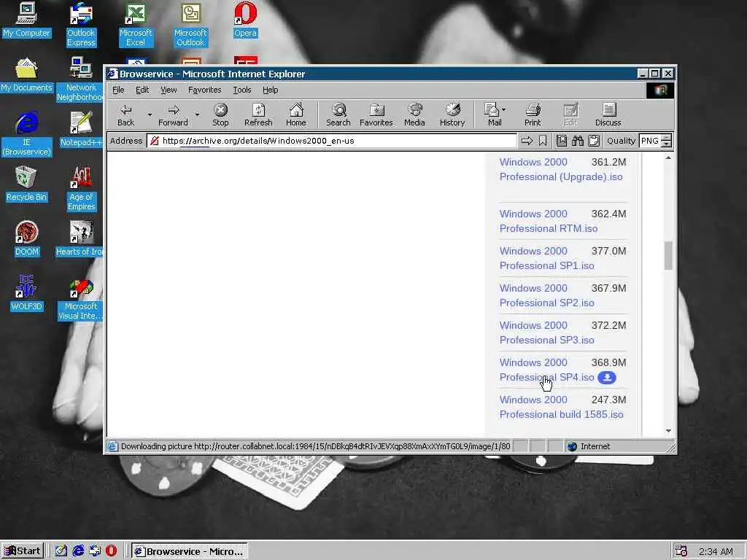Select the My Computer desktop icon
The height and width of the screenshot is (560, 747).
(26, 20)
